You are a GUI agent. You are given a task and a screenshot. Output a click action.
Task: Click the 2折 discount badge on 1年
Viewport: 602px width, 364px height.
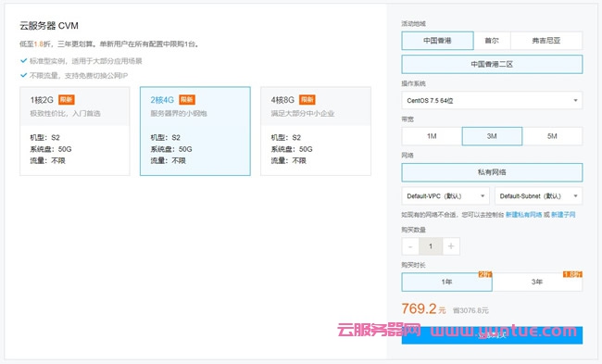click(x=485, y=274)
